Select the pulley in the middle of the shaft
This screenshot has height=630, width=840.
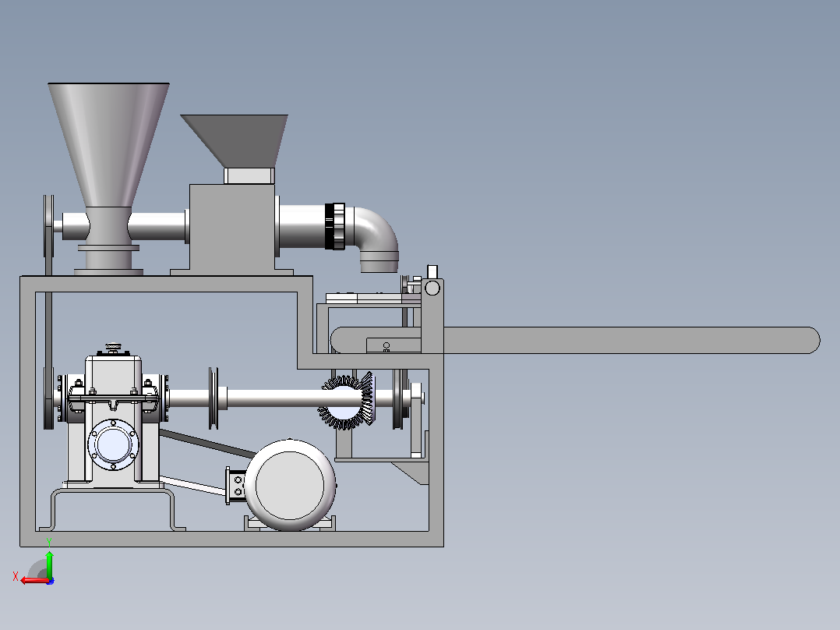(x=214, y=398)
